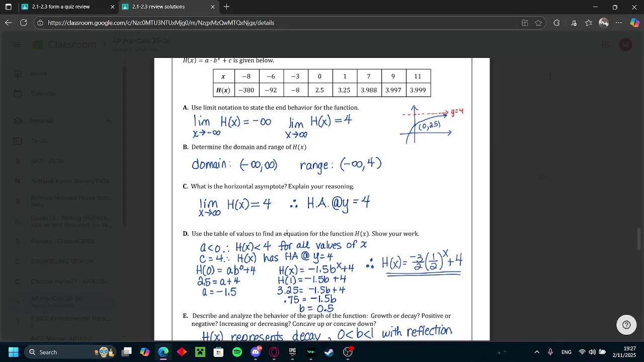Click the red "y=4" asymptote label
The height and width of the screenshot is (362, 644).
pyautogui.click(x=457, y=112)
